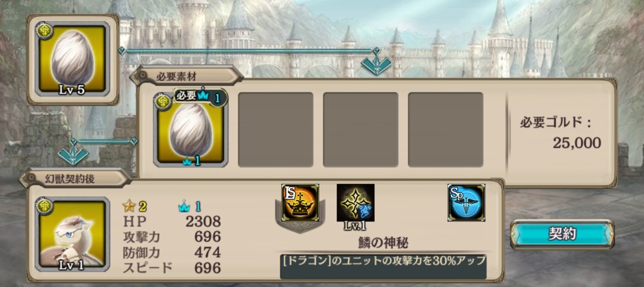The width and height of the screenshot is (644, 287).
Task: Select the Lv.1 cross skill icon
Action: pos(355,203)
